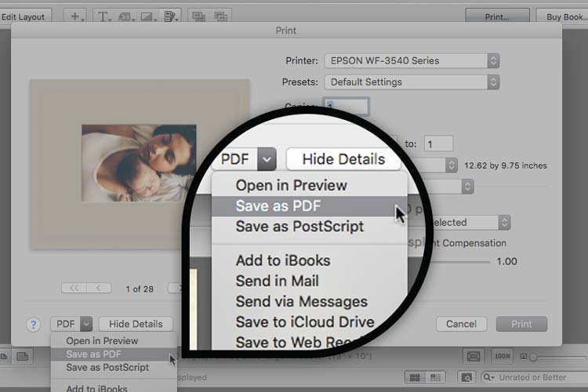Click the Add (+) toolbar icon
The width and height of the screenshot is (588, 392).
click(x=75, y=16)
